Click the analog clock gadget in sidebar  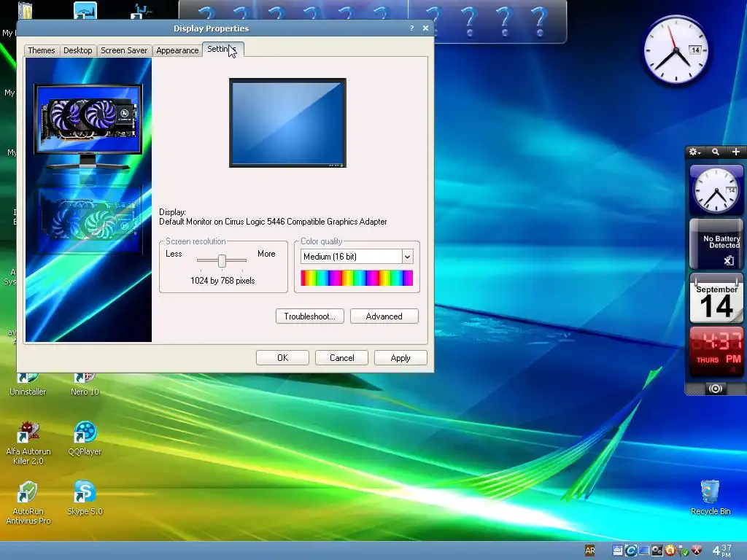pyautogui.click(x=716, y=190)
